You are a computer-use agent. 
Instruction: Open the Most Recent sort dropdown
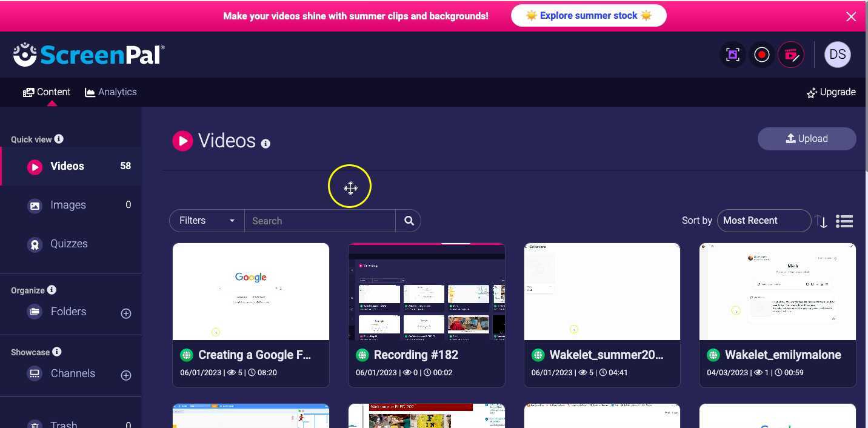[x=764, y=221]
